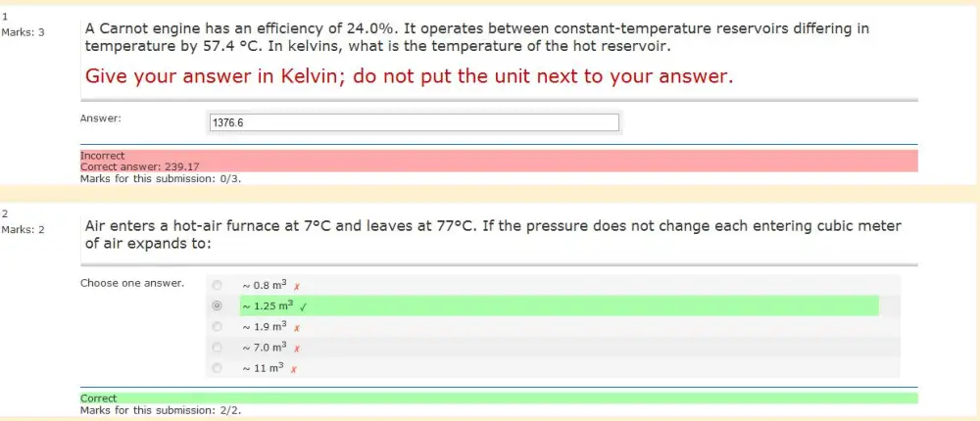The height and width of the screenshot is (421, 980).
Task: Click the red X beside 1.9 m³
Action: pos(297,328)
